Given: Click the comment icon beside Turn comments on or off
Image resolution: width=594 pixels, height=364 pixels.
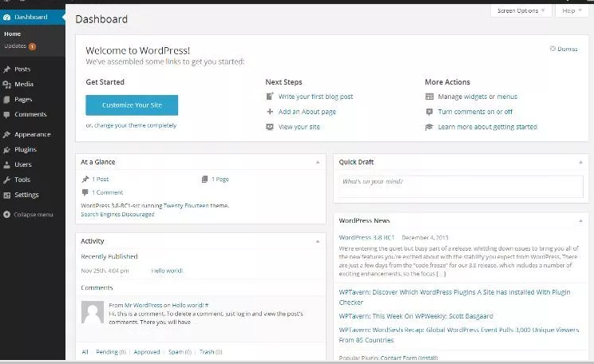Looking at the screenshot, I should pyautogui.click(x=430, y=112).
